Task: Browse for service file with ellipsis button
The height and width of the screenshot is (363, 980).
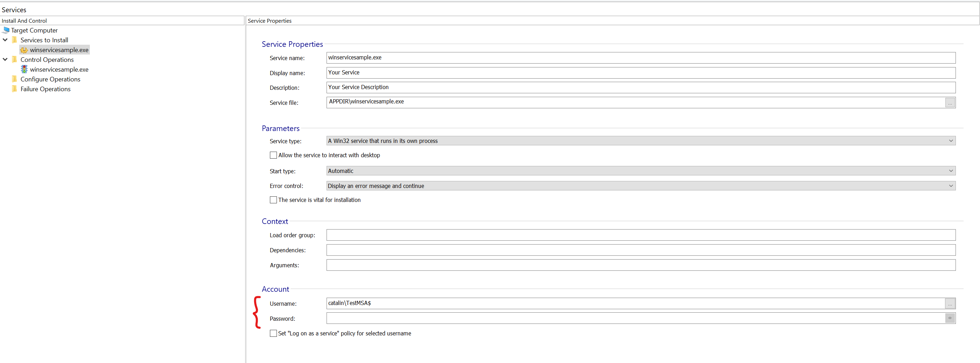Action: pos(950,103)
